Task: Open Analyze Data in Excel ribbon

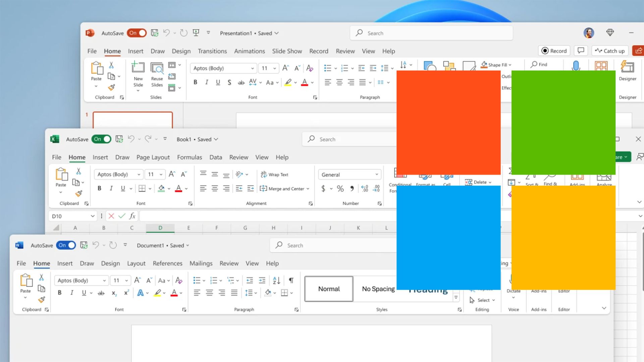Action: 604,179
